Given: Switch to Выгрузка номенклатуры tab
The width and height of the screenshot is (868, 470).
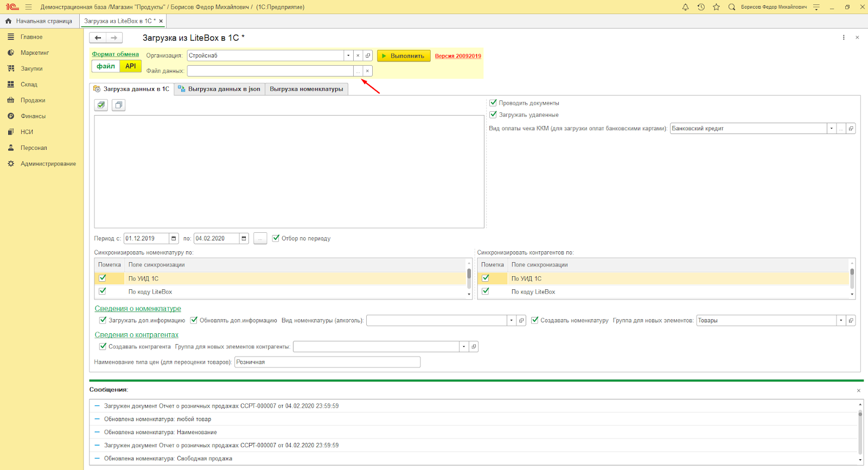Looking at the screenshot, I should 307,89.
